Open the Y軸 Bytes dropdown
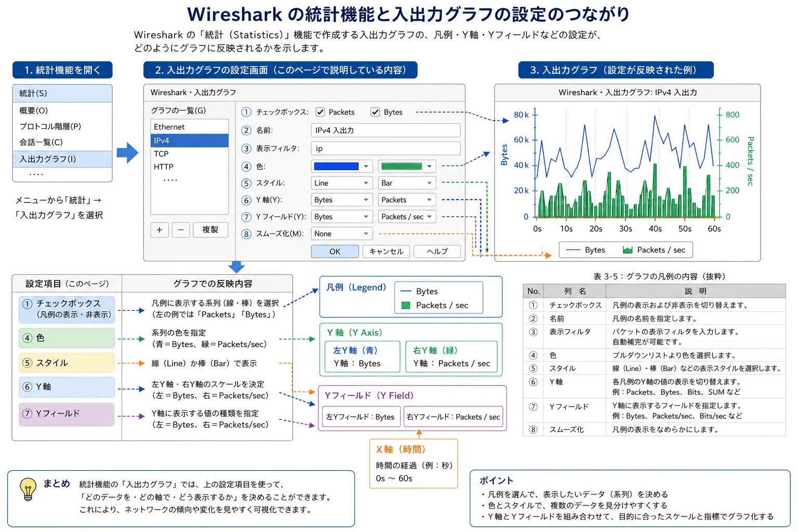 [x=342, y=200]
